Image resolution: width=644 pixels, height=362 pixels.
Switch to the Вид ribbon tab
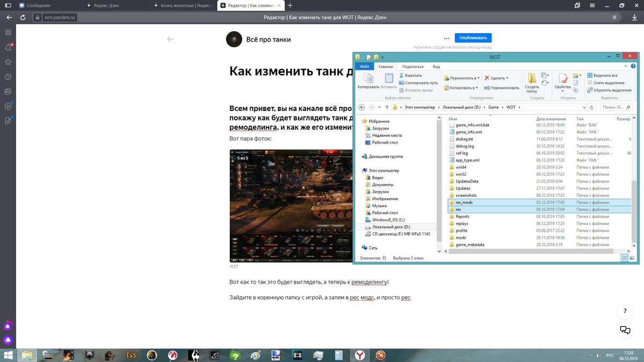pos(436,67)
